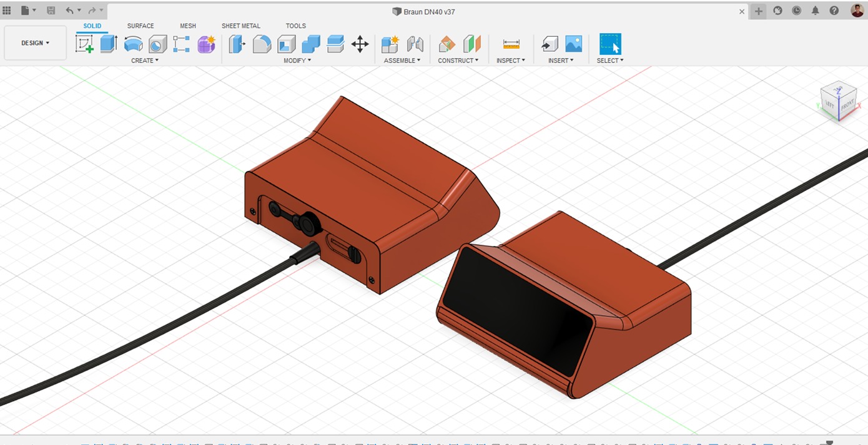Expand the CONSTRUCT menu
Image resolution: width=868 pixels, height=445 pixels.
click(458, 61)
